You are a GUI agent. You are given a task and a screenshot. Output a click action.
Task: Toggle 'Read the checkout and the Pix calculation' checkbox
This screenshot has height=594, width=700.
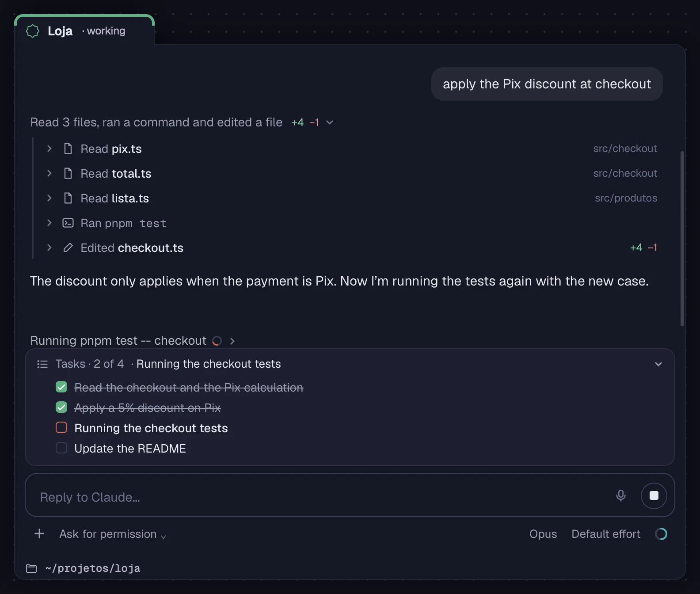click(x=61, y=387)
